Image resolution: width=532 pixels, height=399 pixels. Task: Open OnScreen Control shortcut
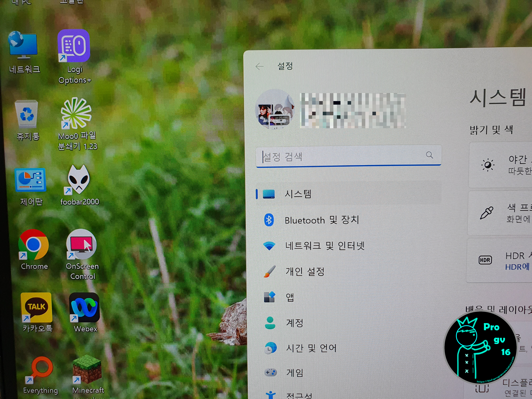point(82,244)
